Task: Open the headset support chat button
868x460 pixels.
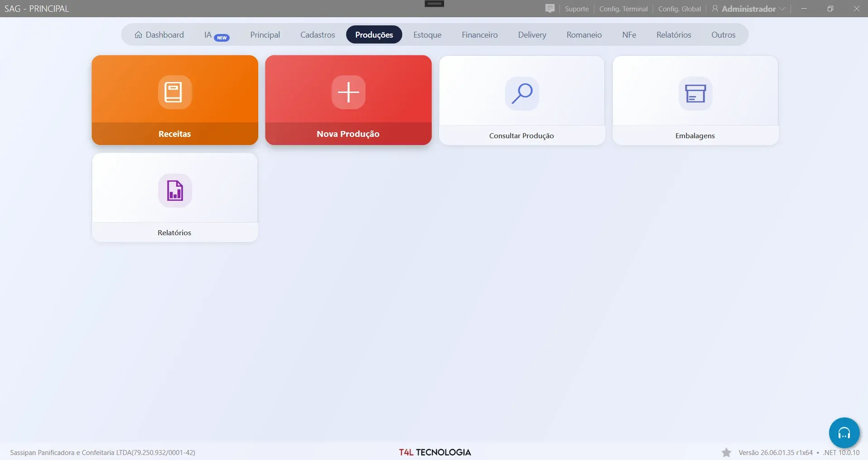Action: (x=844, y=433)
